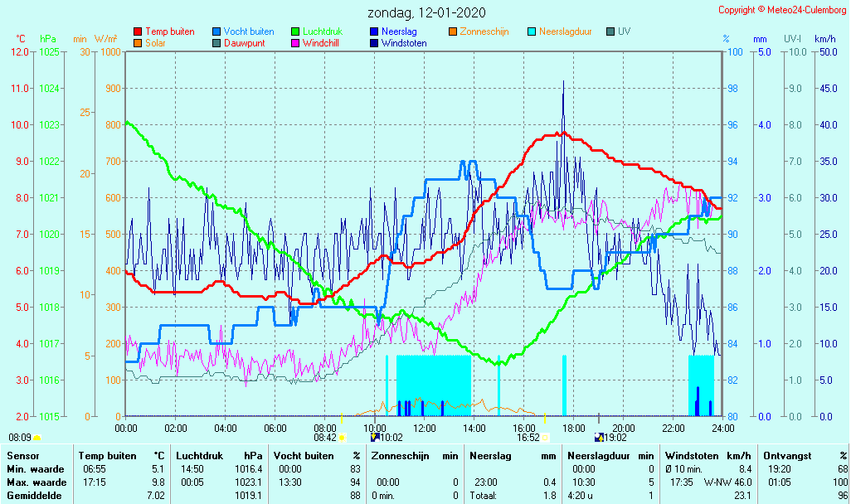
Task: Click the sunrise icon next to 08:42
Action: click(342, 437)
